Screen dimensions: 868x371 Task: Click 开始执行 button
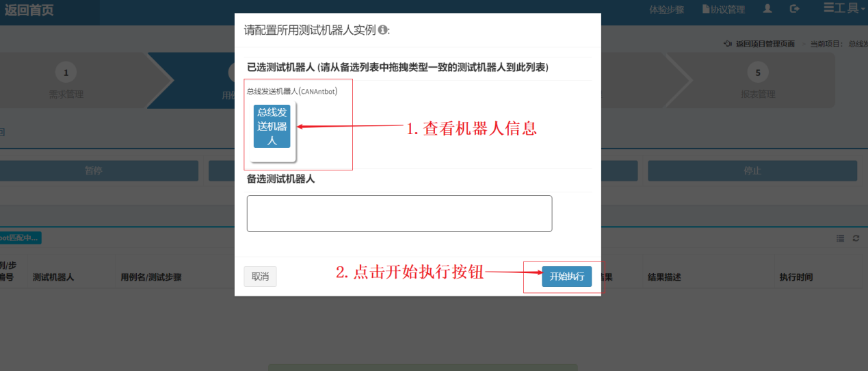(x=567, y=277)
